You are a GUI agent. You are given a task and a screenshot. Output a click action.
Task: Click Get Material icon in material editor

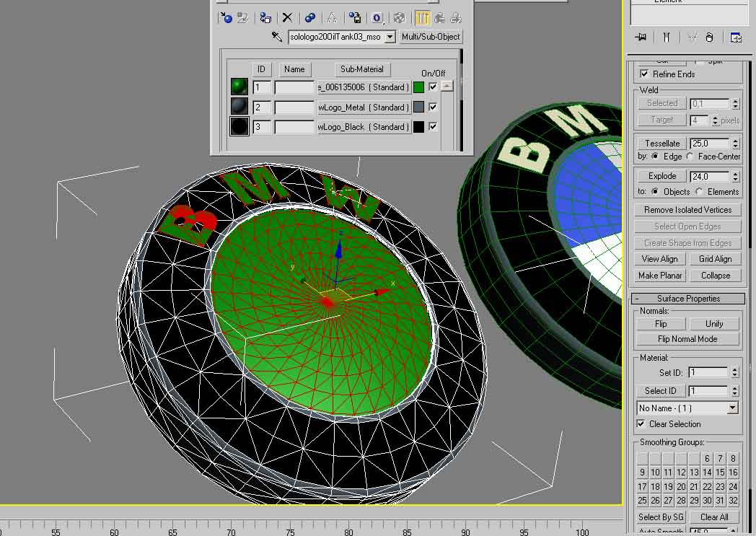226,18
